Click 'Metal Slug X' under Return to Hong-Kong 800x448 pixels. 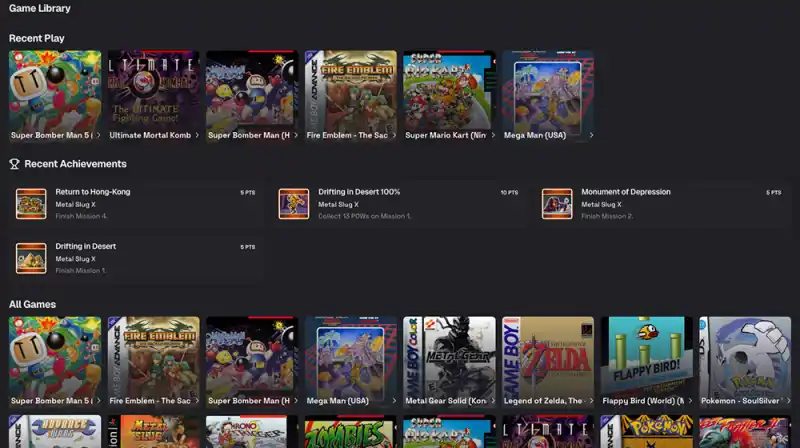tap(76, 205)
